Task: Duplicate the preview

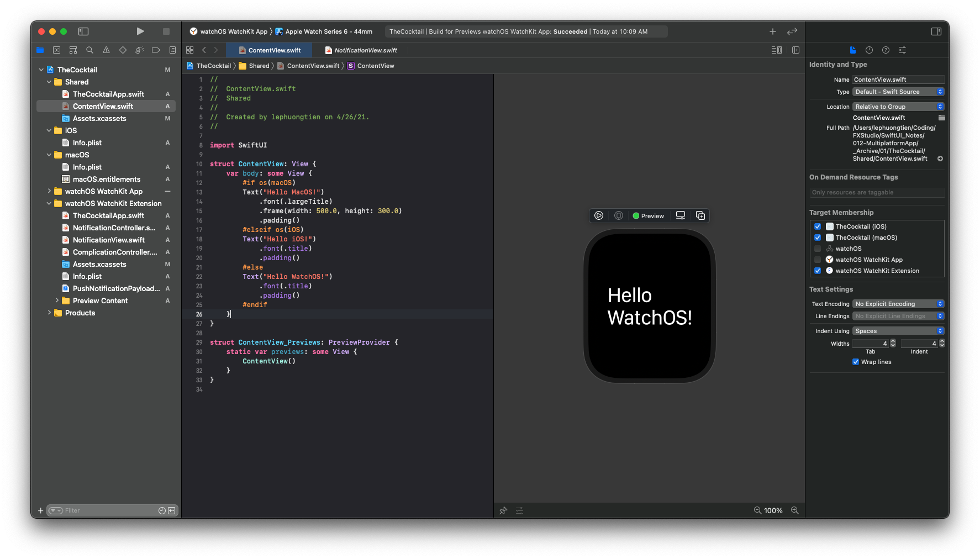Action: [700, 216]
